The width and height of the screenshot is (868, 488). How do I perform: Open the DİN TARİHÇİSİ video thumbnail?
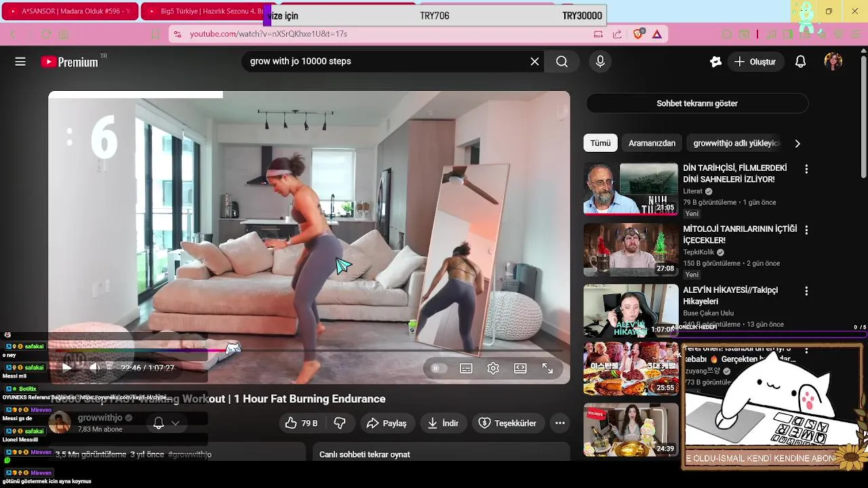pos(631,188)
